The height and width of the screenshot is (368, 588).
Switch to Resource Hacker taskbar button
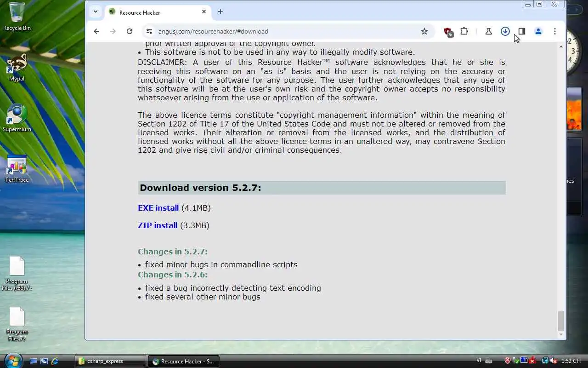click(184, 361)
